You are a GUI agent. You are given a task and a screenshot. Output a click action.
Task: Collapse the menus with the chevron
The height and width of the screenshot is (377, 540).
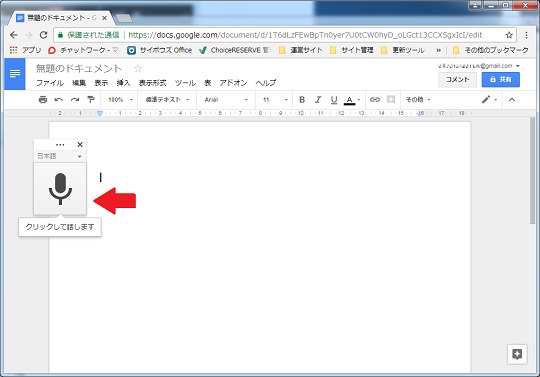point(512,100)
